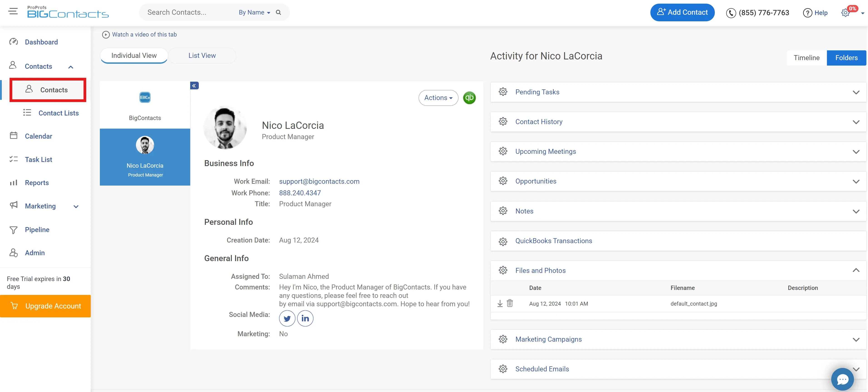Screen dimensions: 868x392
Task: Open Pipeline from the sidebar
Action: point(37,230)
